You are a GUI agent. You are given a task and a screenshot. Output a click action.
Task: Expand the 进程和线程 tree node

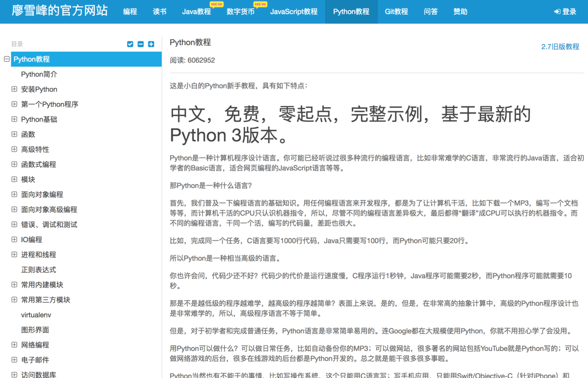click(14, 254)
